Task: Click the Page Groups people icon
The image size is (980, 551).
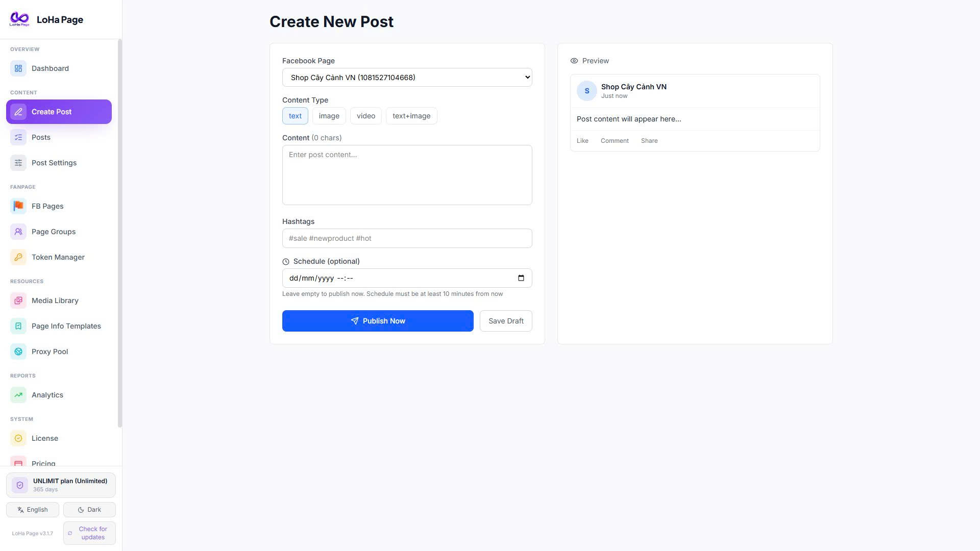Action: pyautogui.click(x=18, y=232)
